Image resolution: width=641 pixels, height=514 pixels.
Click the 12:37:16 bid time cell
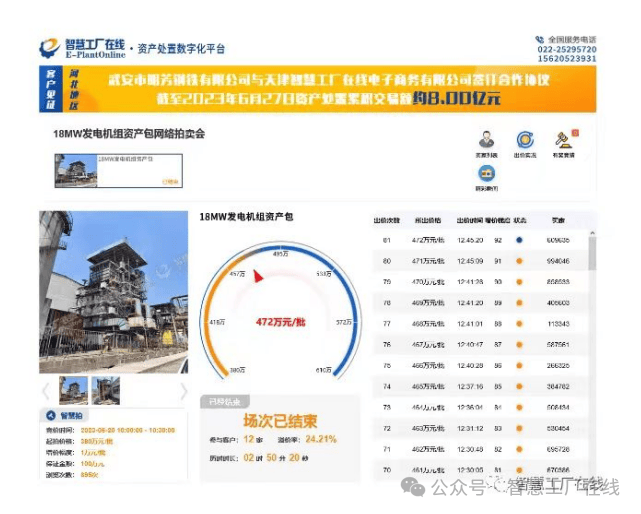point(470,386)
